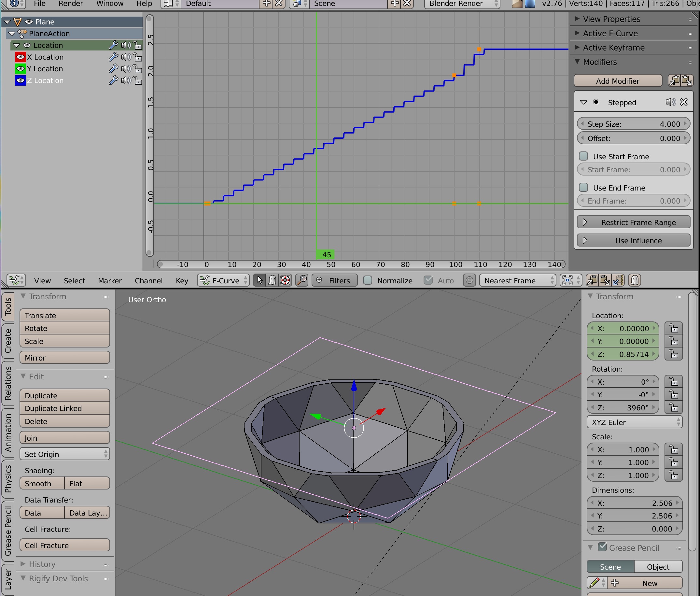This screenshot has height=596, width=700.
Task: Click the Add Modifier button
Action: coord(618,81)
